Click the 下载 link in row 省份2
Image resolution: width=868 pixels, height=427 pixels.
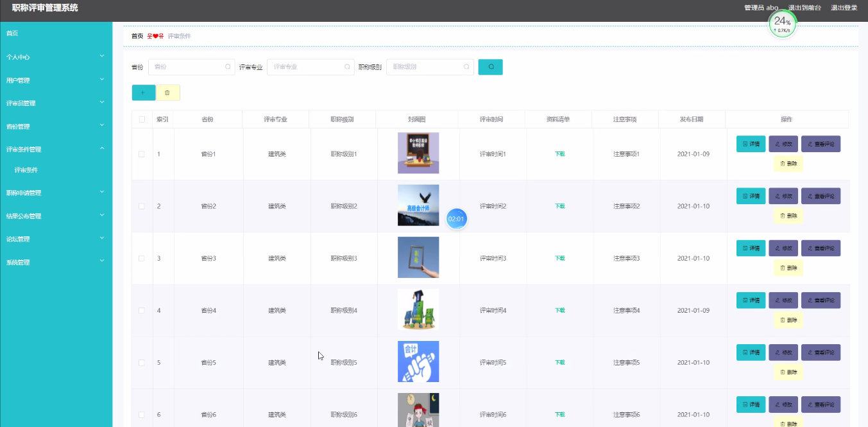(x=560, y=206)
